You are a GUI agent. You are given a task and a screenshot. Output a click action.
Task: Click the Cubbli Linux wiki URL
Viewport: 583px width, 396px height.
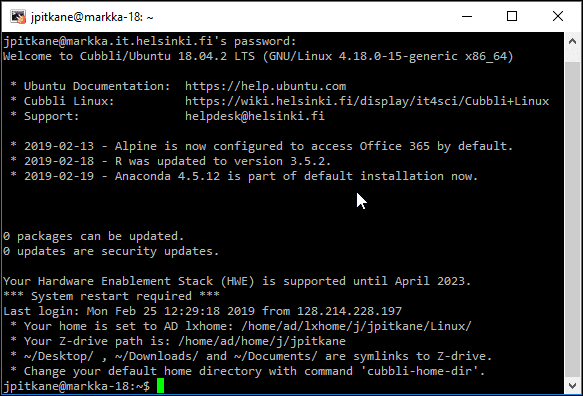[x=367, y=101]
